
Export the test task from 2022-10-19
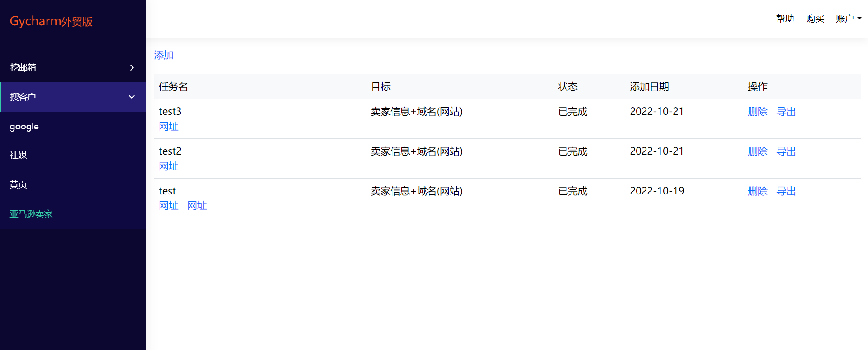786,191
